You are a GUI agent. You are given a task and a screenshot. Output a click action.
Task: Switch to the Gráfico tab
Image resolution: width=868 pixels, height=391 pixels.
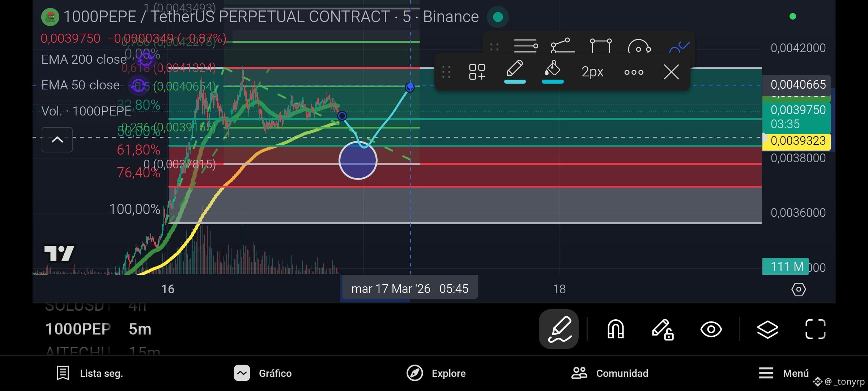tap(263, 373)
